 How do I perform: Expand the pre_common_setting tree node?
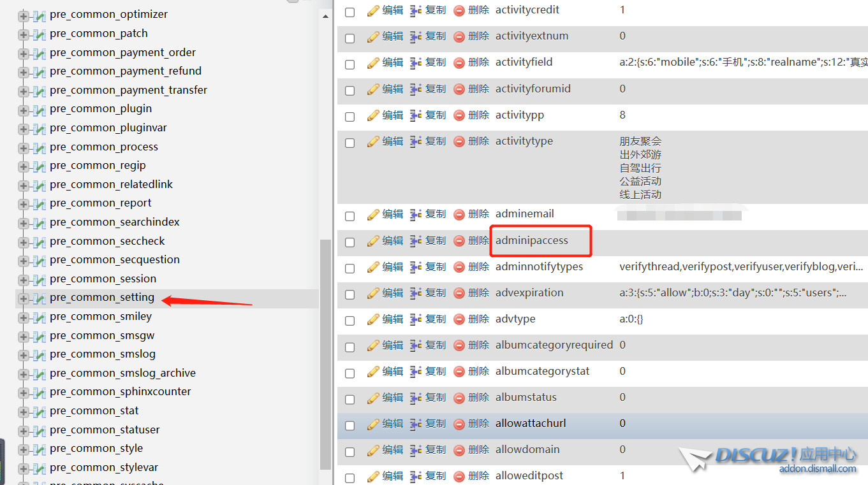tap(24, 298)
